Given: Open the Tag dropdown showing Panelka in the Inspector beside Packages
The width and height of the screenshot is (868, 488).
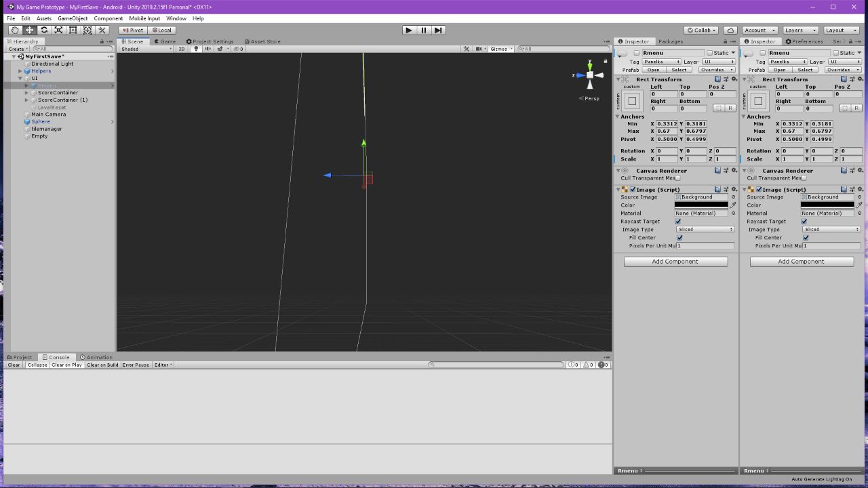Looking at the screenshot, I should point(661,62).
